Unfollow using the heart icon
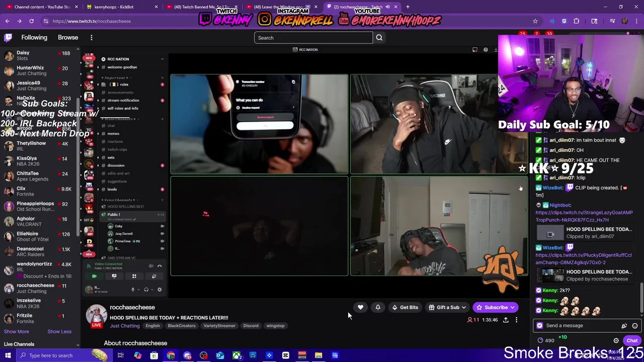Image resolution: width=644 pixels, height=362 pixels. (x=360, y=307)
